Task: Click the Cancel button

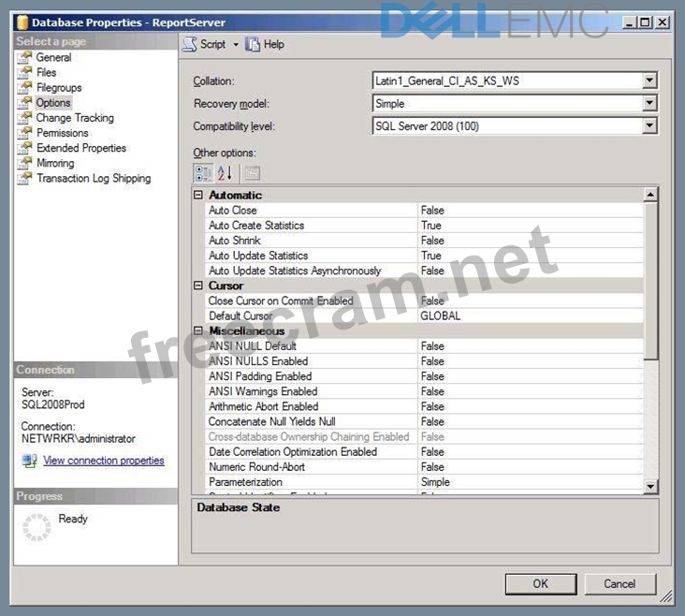Action: click(x=619, y=583)
